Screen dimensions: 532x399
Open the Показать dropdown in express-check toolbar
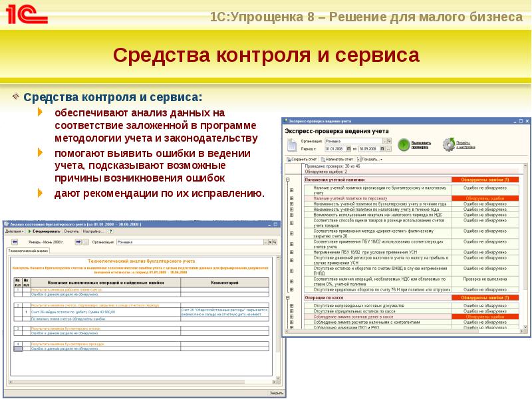coord(370,159)
